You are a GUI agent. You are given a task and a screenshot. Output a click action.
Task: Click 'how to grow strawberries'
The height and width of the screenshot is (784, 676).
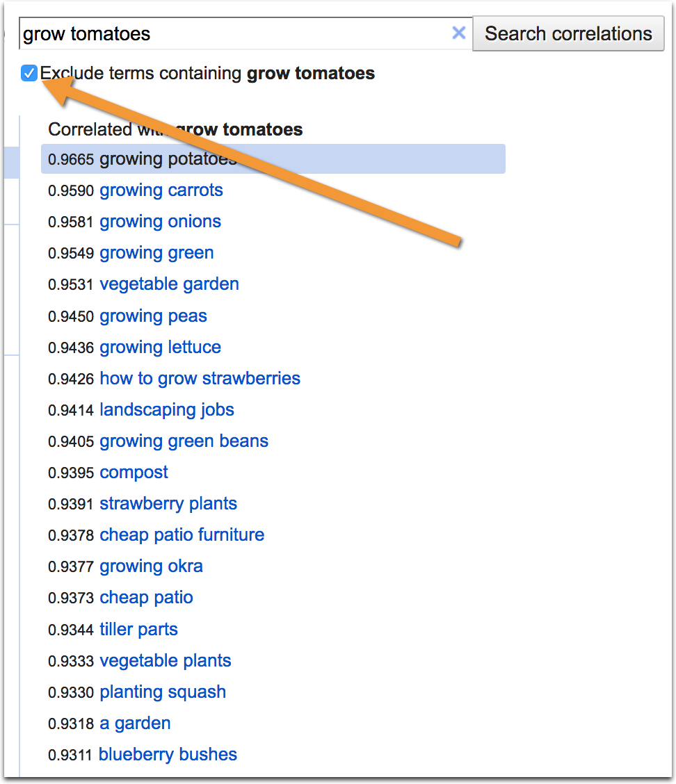(x=200, y=378)
